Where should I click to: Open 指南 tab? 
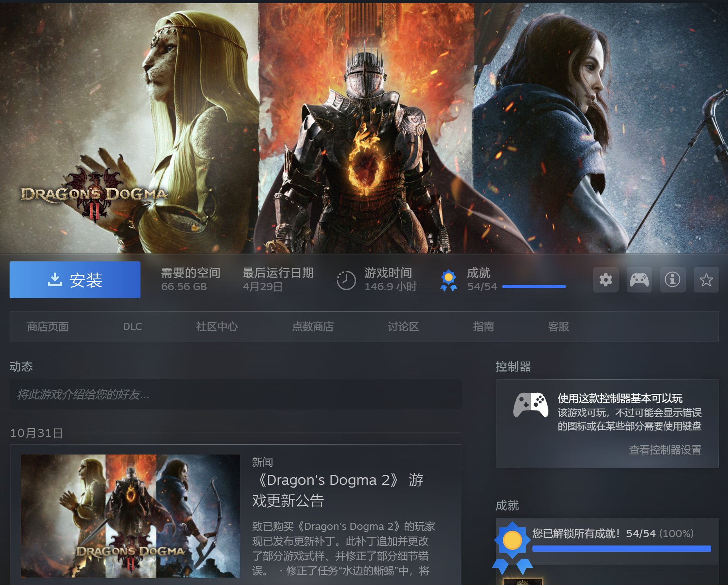483,326
